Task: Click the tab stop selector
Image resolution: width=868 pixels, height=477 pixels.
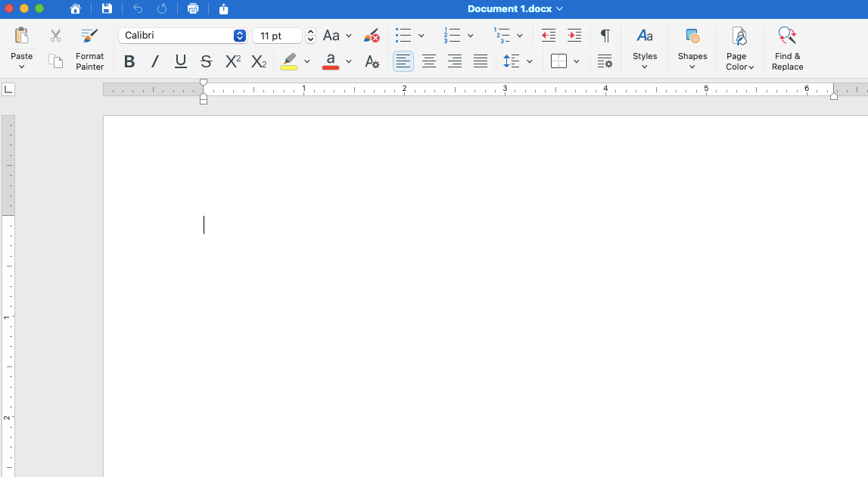Action: (x=8, y=89)
